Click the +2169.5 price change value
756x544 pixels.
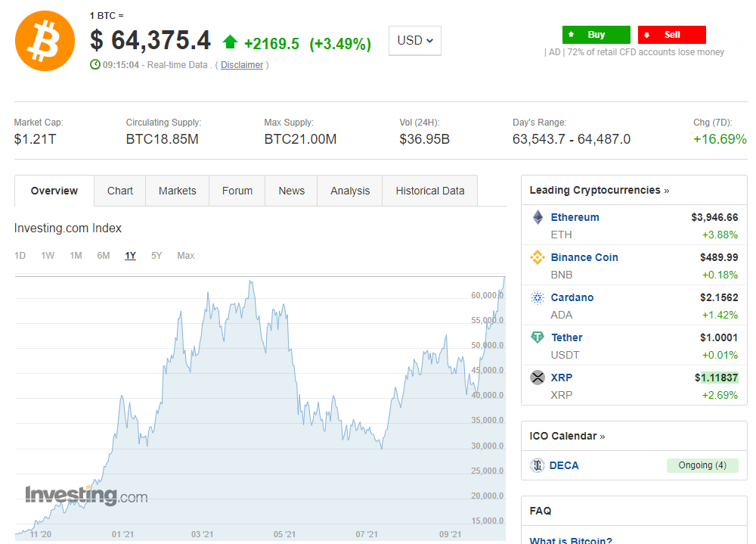tap(272, 44)
